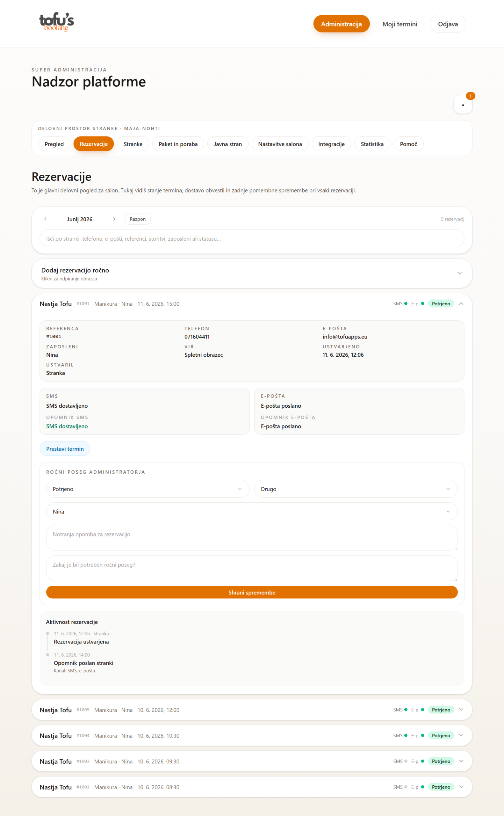Click green SMS dostavljeno reminder status
Image resolution: width=504 pixels, height=816 pixels.
[x=67, y=426]
